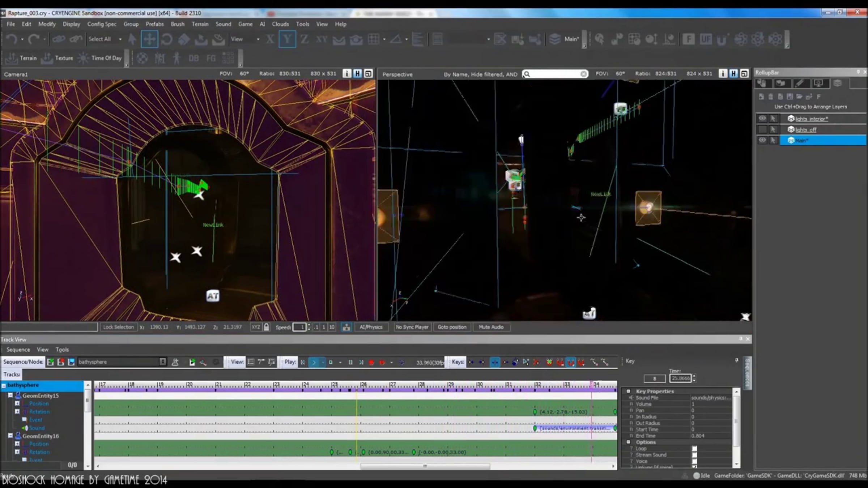Open the Texture tool

click(57, 58)
